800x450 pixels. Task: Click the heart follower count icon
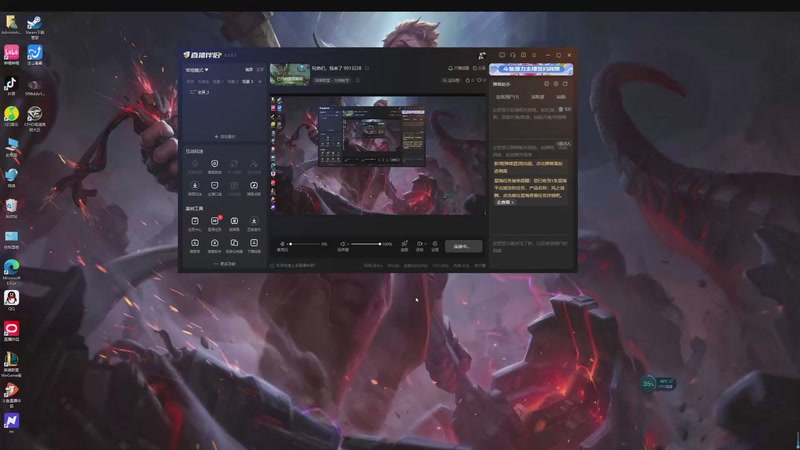coord(479,80)
